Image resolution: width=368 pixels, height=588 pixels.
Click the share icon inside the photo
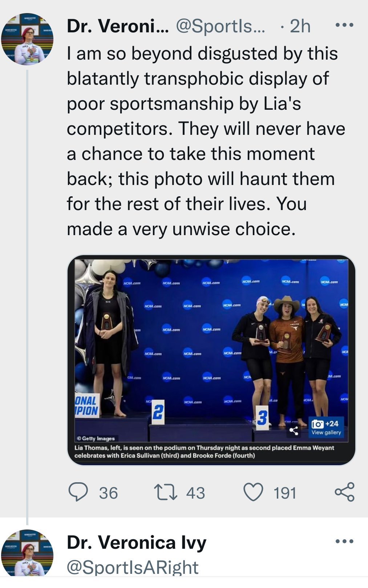point(294,431)
